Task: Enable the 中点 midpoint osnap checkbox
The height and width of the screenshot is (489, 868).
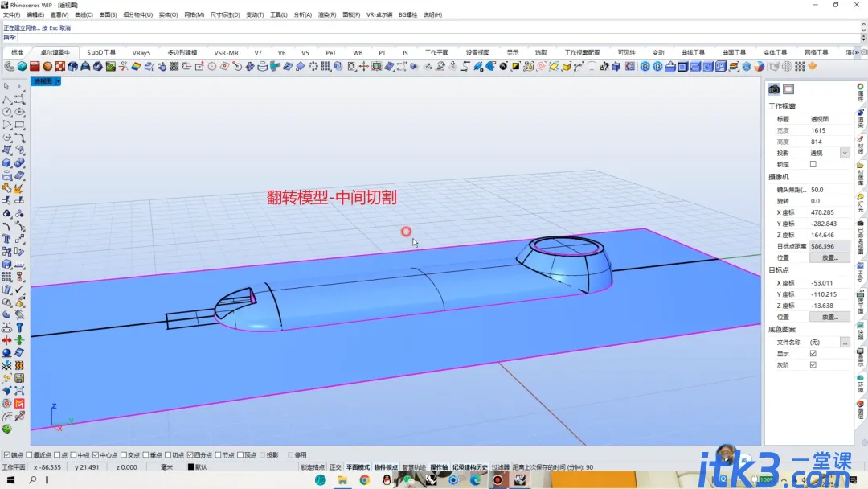Action: click(74, 454)
